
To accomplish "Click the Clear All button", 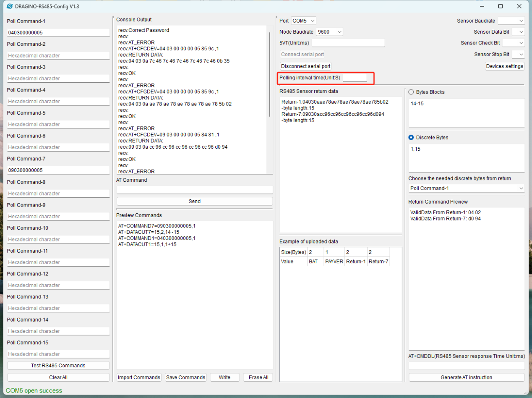I will (58, 377).
